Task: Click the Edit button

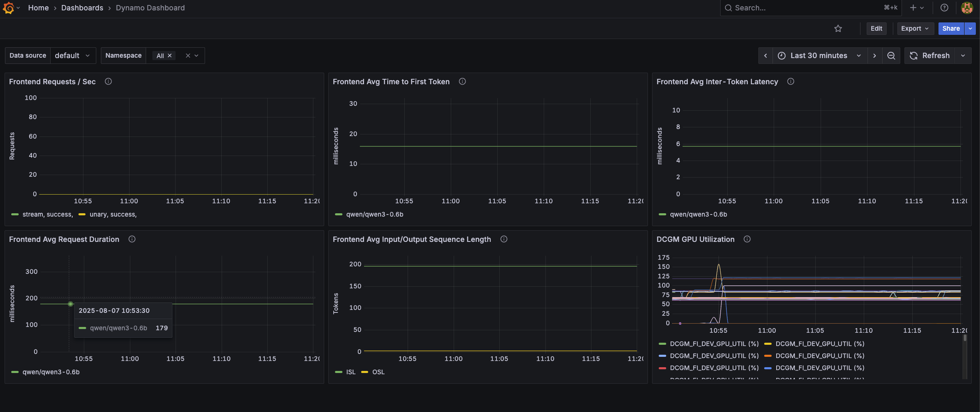Action: (x=876, y=28)
